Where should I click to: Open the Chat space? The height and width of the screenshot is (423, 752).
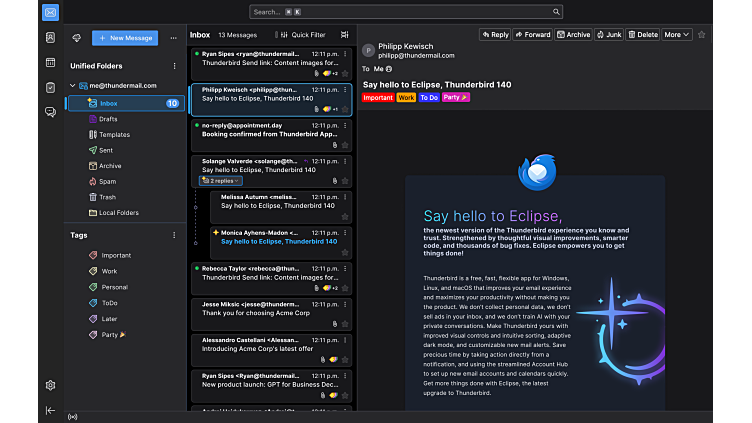click(50, 112)
